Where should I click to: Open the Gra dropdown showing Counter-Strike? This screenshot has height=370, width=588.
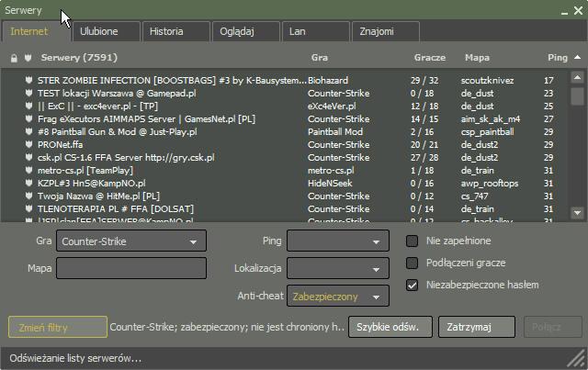(x=131, y=241)
